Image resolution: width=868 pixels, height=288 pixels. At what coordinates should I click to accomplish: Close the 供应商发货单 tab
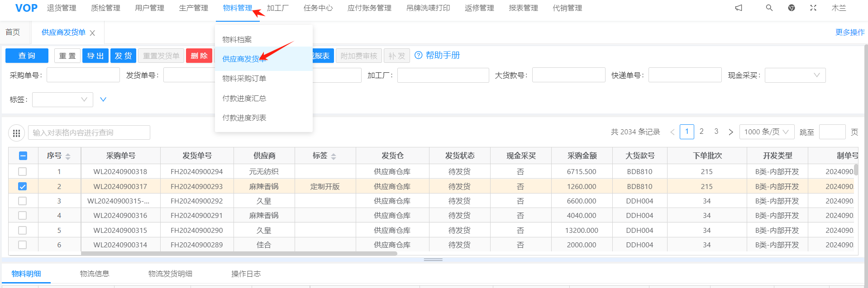[x=92, y=33]
